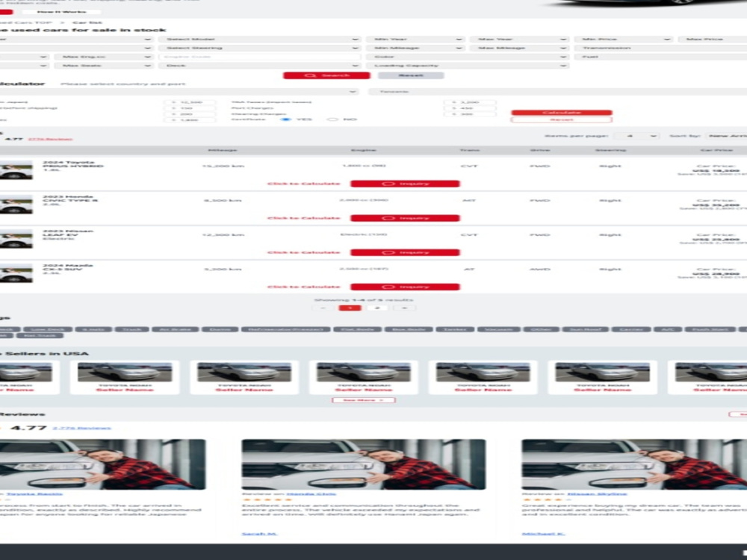Open the Min Price dropdown
Screen dimensions: 747x560
[x=623, y=39]
